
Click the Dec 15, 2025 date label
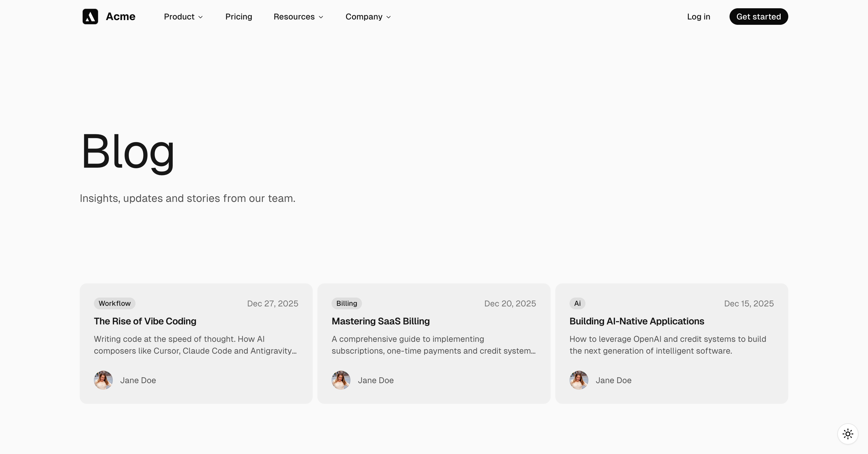pyautogui.click(x=749, y=304)
